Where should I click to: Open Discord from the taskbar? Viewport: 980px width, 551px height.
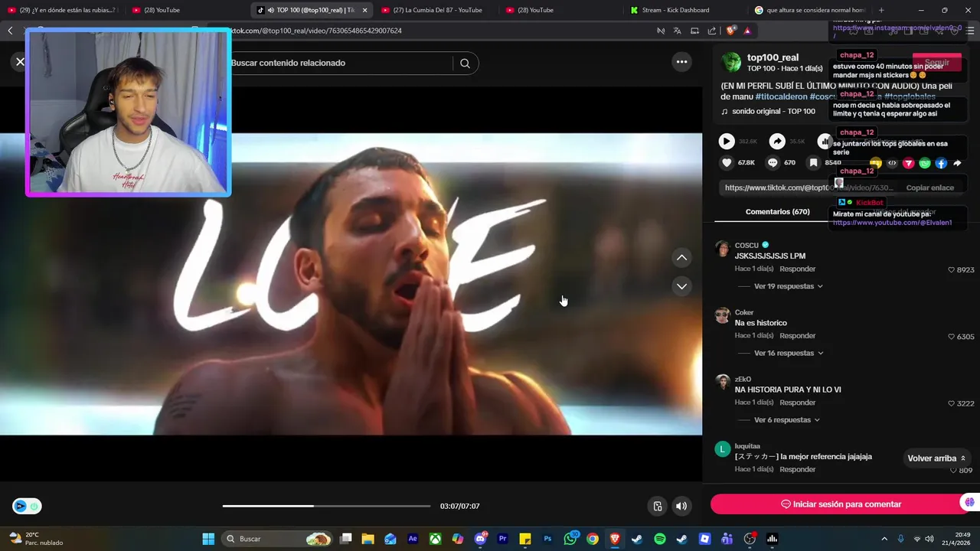point(481,539)
